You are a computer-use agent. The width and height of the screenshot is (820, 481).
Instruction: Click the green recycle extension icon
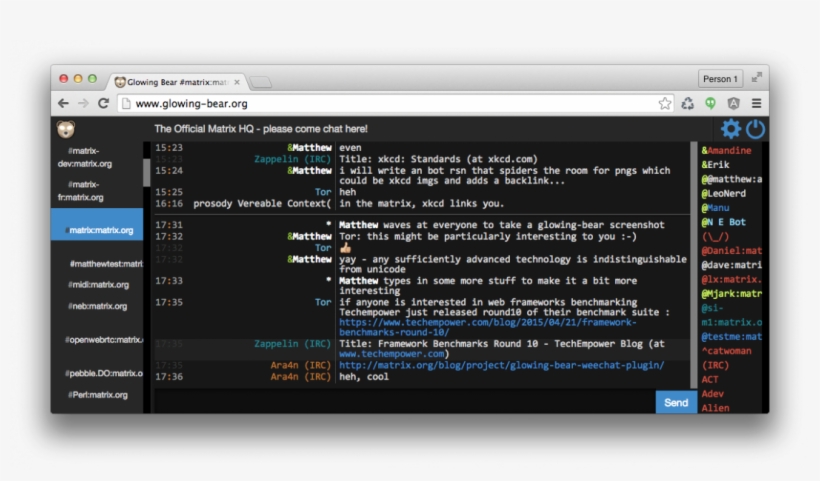tap(688, 103)
